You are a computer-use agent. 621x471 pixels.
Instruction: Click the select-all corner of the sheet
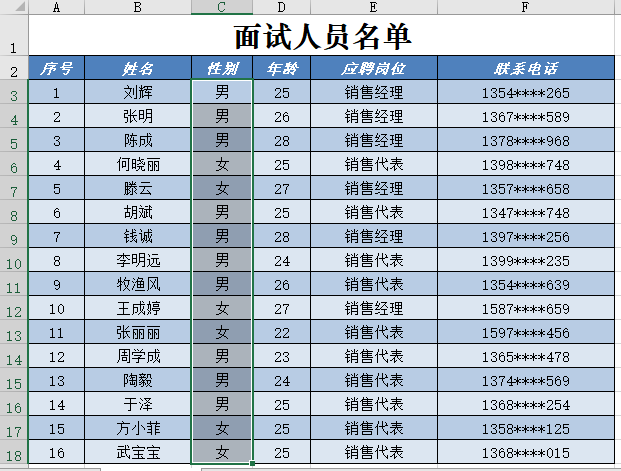(13, 8)
